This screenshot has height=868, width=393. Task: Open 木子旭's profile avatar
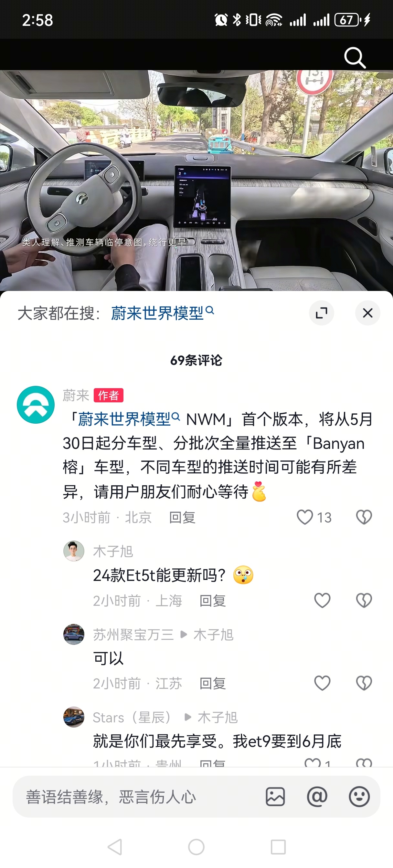(74, 551)
